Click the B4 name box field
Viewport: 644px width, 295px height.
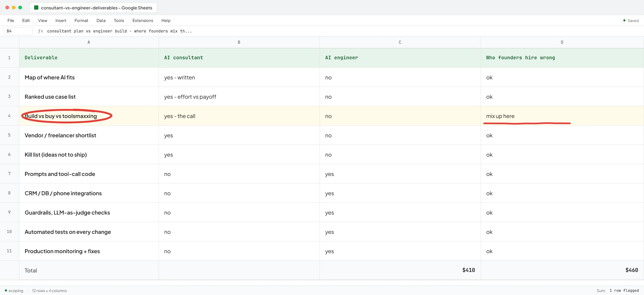18,31
